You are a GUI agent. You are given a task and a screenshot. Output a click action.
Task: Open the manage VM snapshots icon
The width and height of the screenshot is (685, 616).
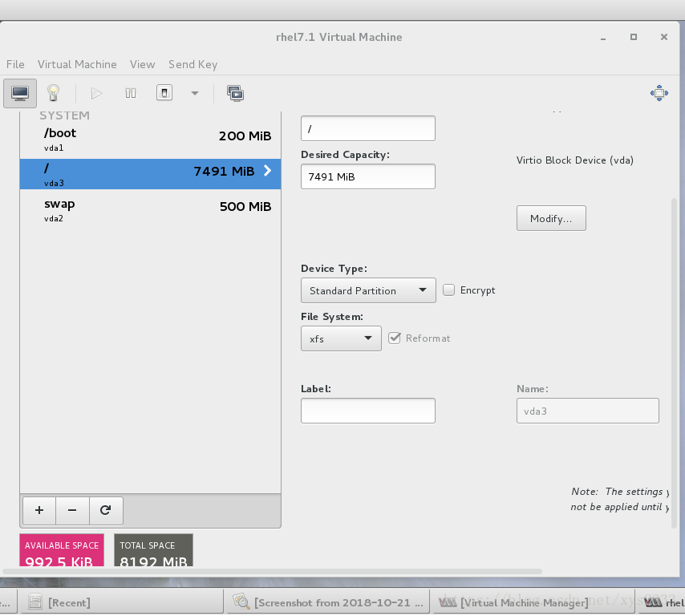[235, 93]
